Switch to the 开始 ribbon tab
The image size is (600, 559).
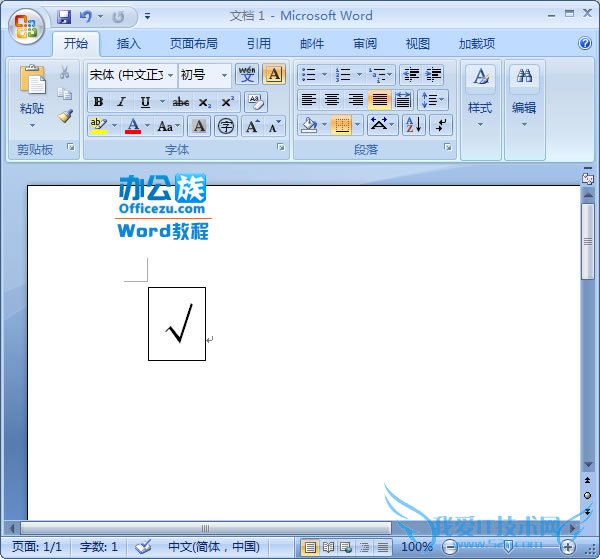(x=76, y=44)
